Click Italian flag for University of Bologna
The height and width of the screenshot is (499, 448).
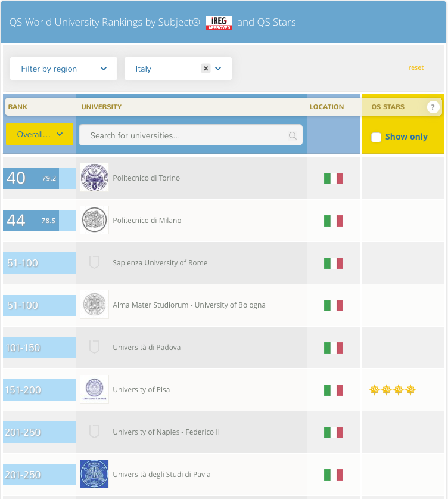[334, 305]
